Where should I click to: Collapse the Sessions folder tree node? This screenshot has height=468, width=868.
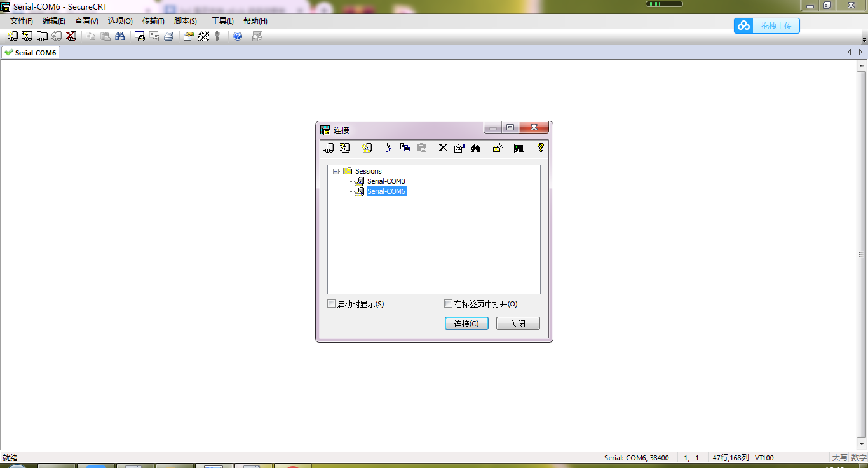pyautogui.click(x=336, y=171)
